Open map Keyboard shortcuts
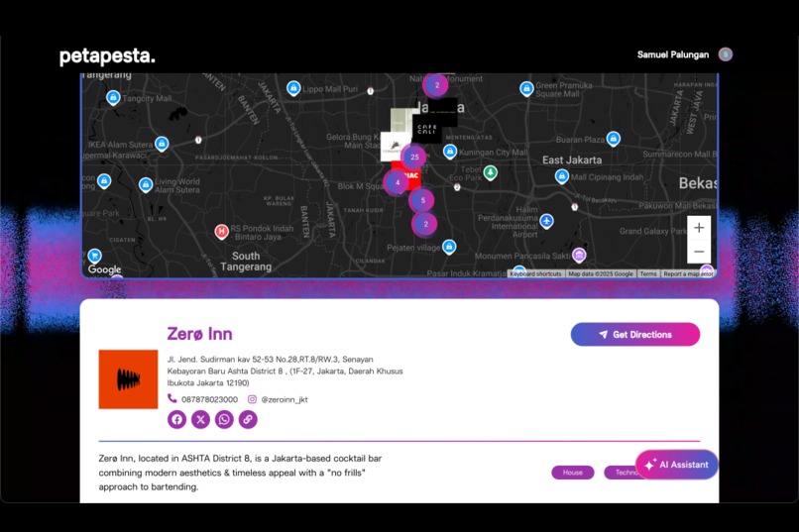Image resolution: width=799 pixels, height=532 pixels. point(535,273)
